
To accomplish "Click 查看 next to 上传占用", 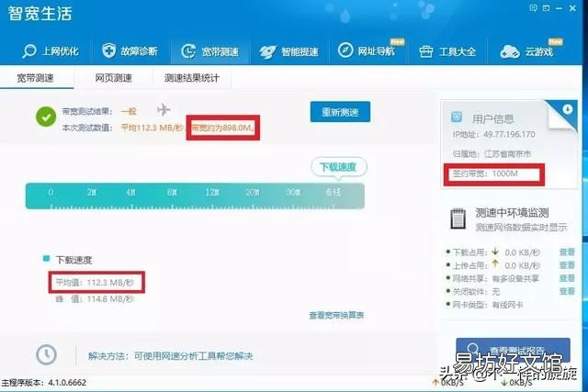I will pos(567,265).
